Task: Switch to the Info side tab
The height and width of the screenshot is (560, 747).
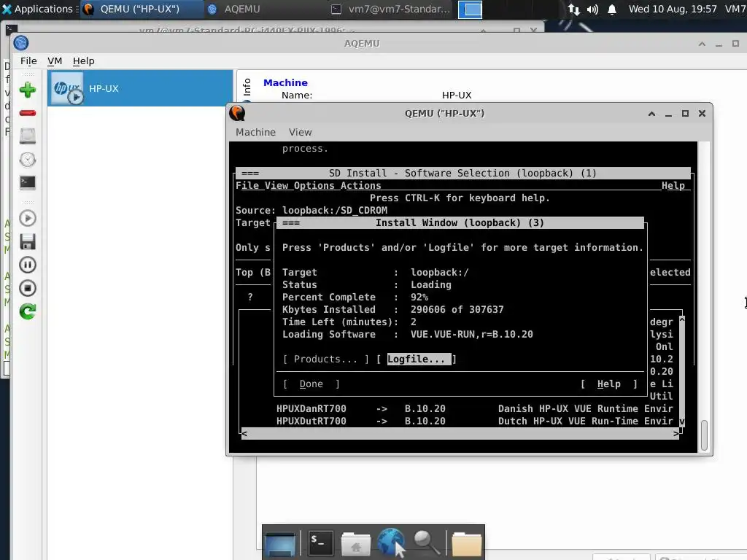Action: (247, 87)
